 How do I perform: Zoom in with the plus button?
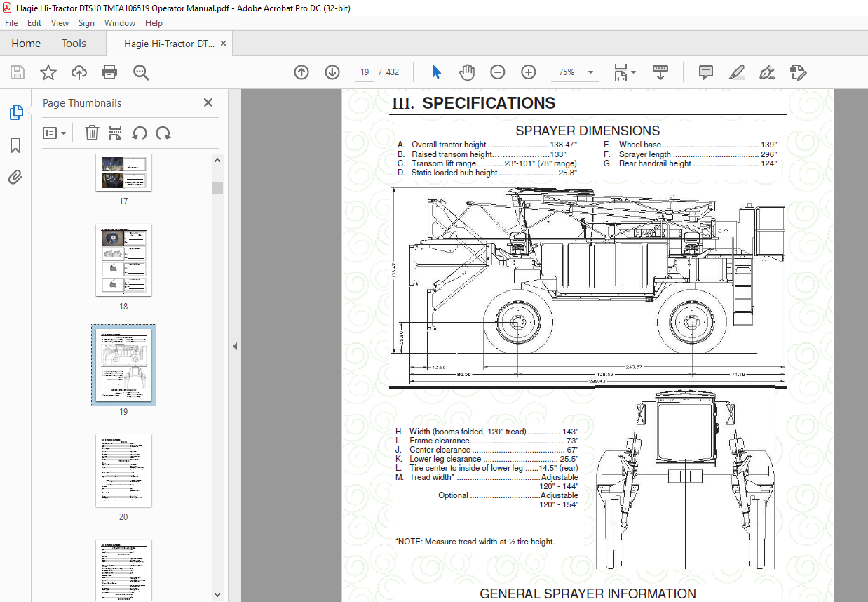(529, 72)
